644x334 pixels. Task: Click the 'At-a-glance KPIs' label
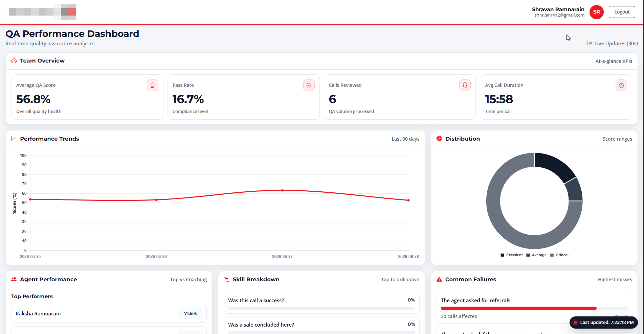pos(614,61)
